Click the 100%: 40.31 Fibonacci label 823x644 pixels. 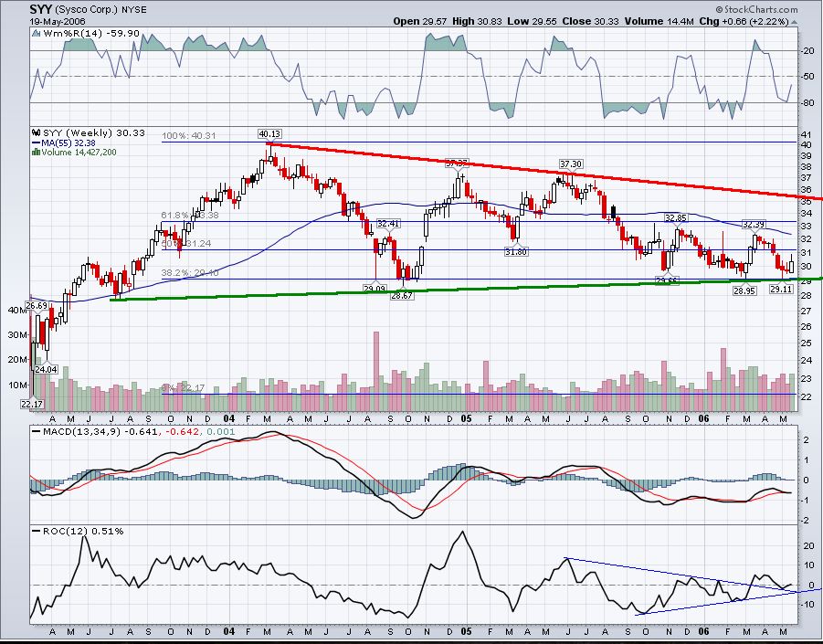(189, 135)
